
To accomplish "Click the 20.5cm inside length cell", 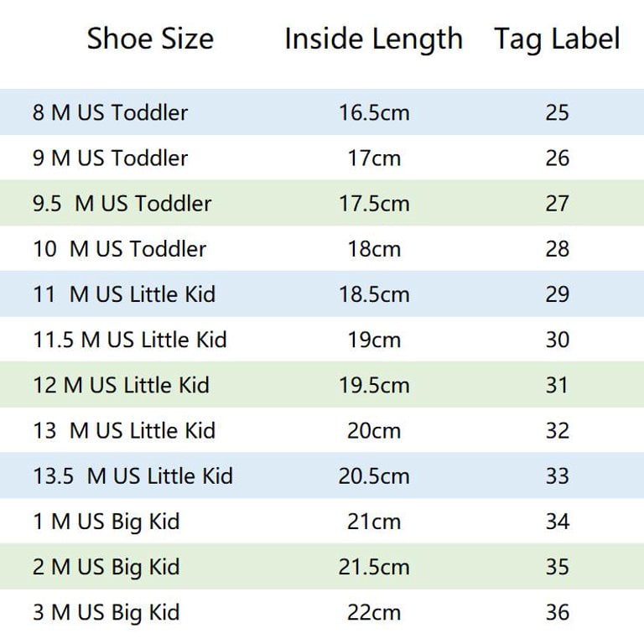I will tap(374, 476).
